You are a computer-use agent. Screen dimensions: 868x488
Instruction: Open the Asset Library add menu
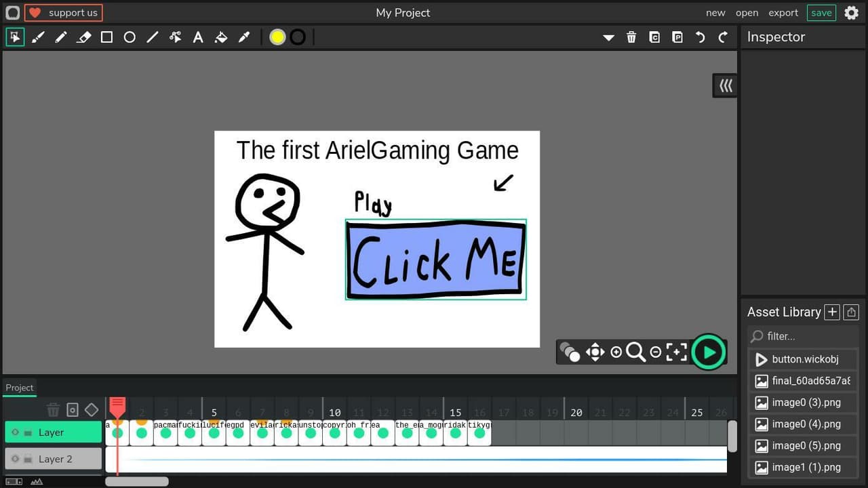point(832,312)
